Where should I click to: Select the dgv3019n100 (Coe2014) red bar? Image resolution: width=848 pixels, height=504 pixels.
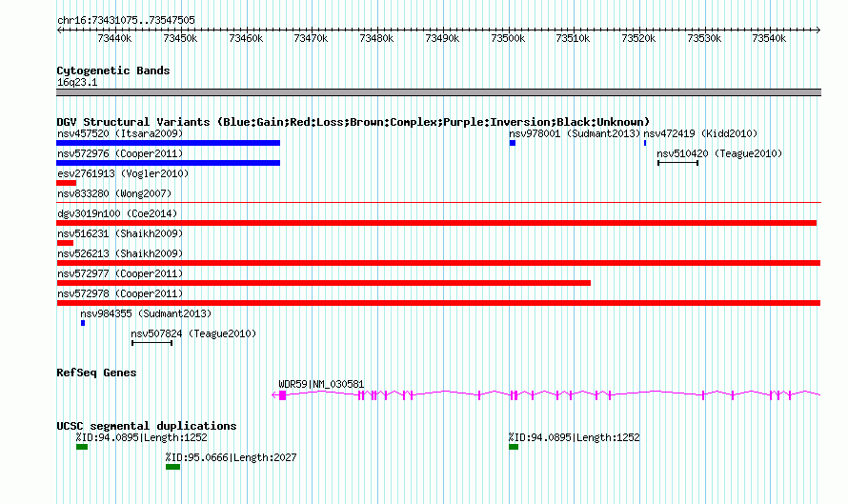tap(436, 223)
